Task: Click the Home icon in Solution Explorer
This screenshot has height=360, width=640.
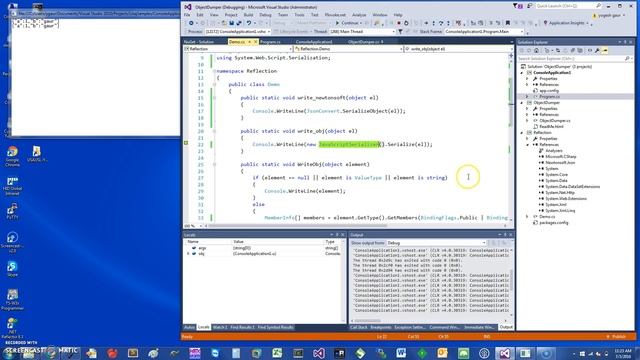Action: (x=536, y=51)
